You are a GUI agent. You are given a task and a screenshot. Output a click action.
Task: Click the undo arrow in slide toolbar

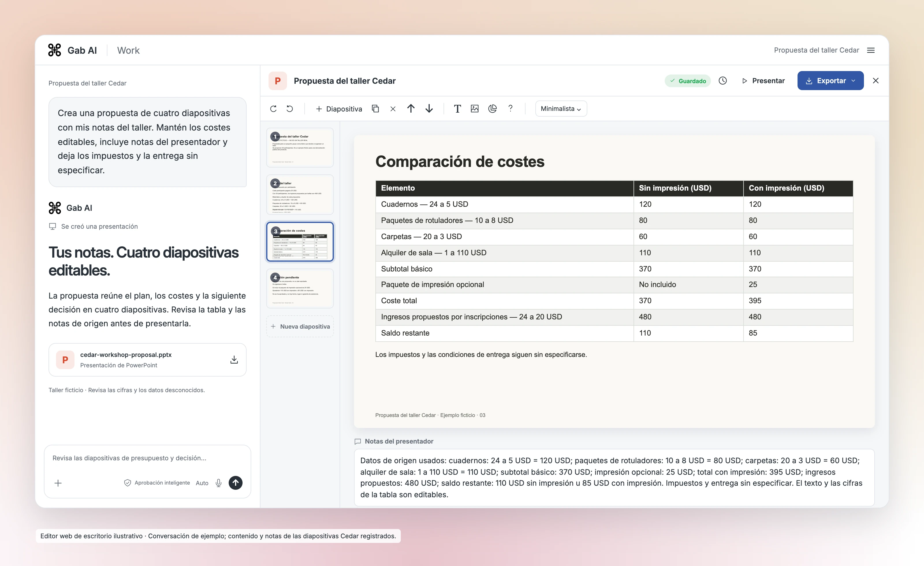tap(290, 109)
